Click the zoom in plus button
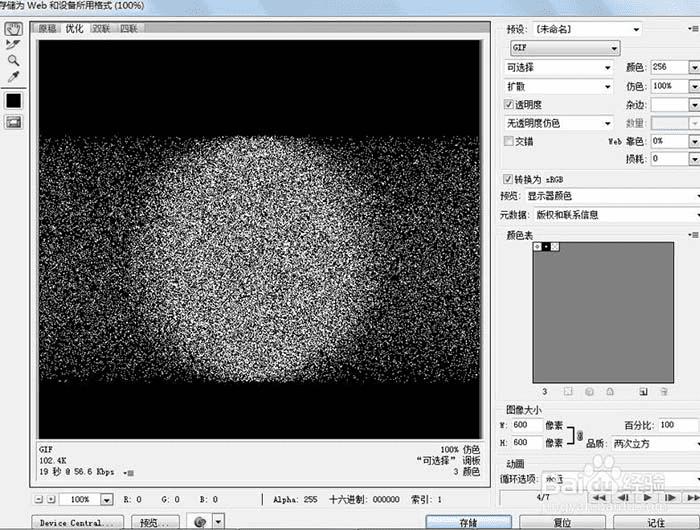 pos(51,499)
